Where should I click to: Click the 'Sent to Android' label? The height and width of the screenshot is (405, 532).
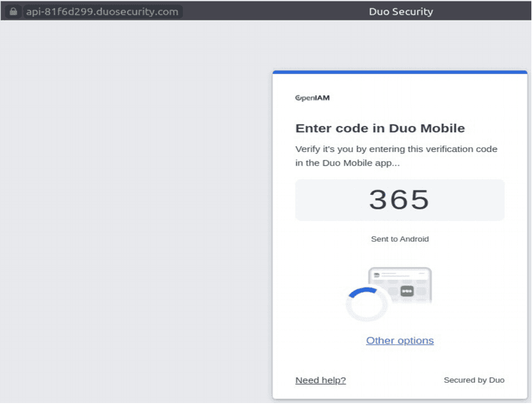coord(400,239)
